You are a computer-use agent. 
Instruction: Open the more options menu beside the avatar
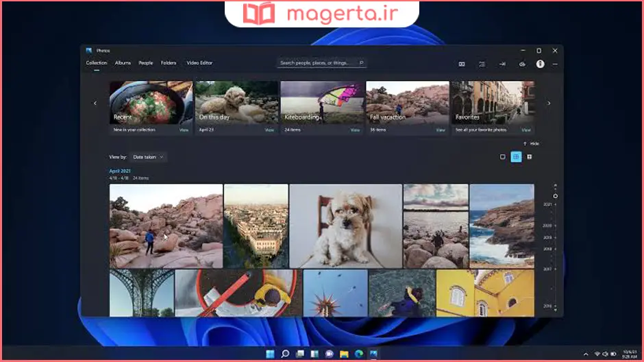[x=555, y=64]
